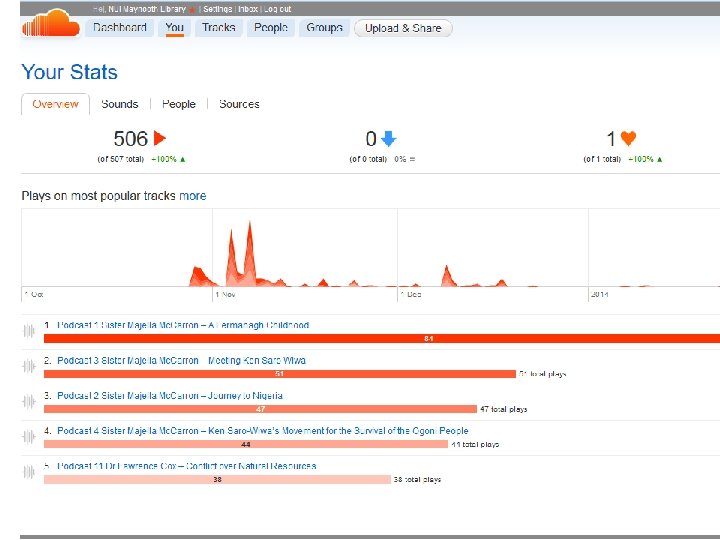Click the SoundCloud cloud logo
Image resolution: width=720 pixels, height=540 pixels.
tap(51, 23)
